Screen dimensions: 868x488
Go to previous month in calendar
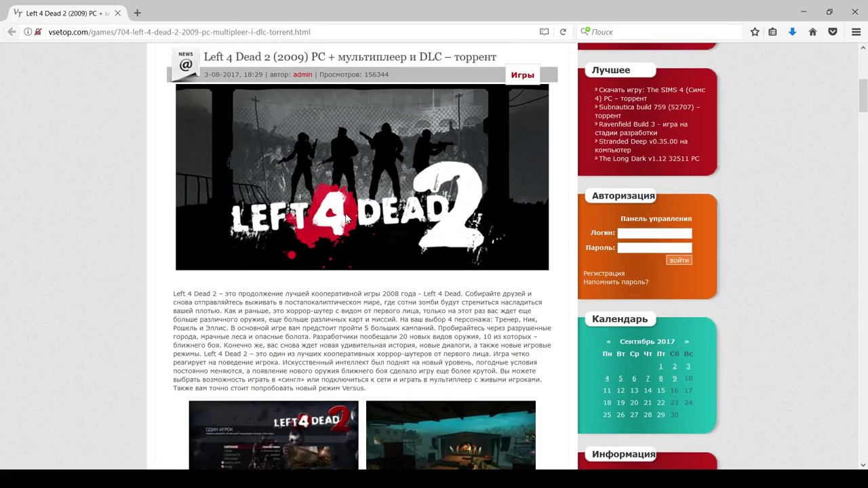tap(608, 342)
